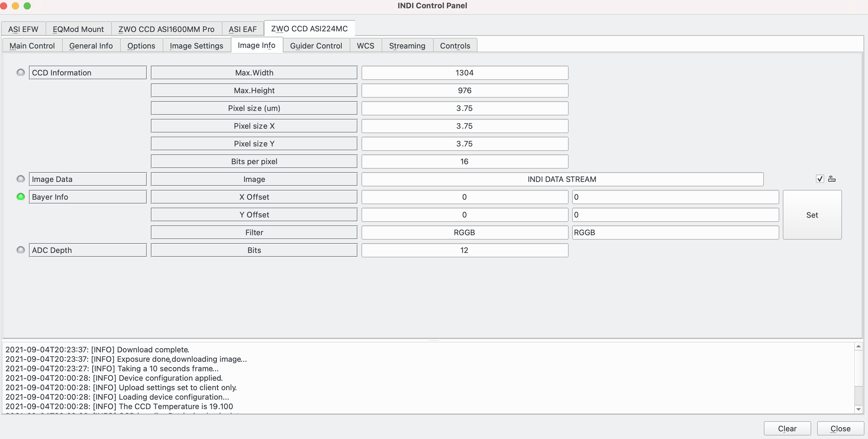Click the Set button for Bayer Info

point(812,215)
